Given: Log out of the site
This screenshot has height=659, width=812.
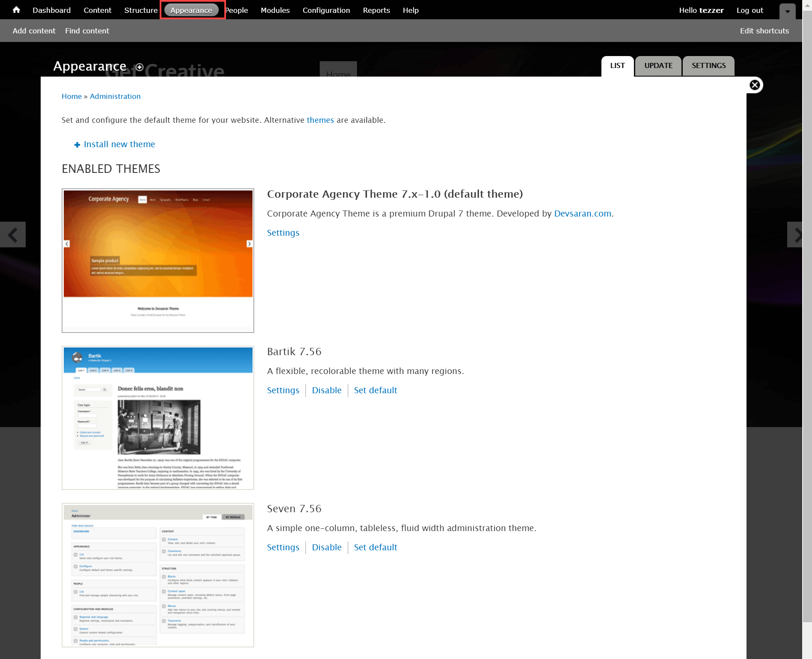Looking at the screenshot, I should point(750,10).
